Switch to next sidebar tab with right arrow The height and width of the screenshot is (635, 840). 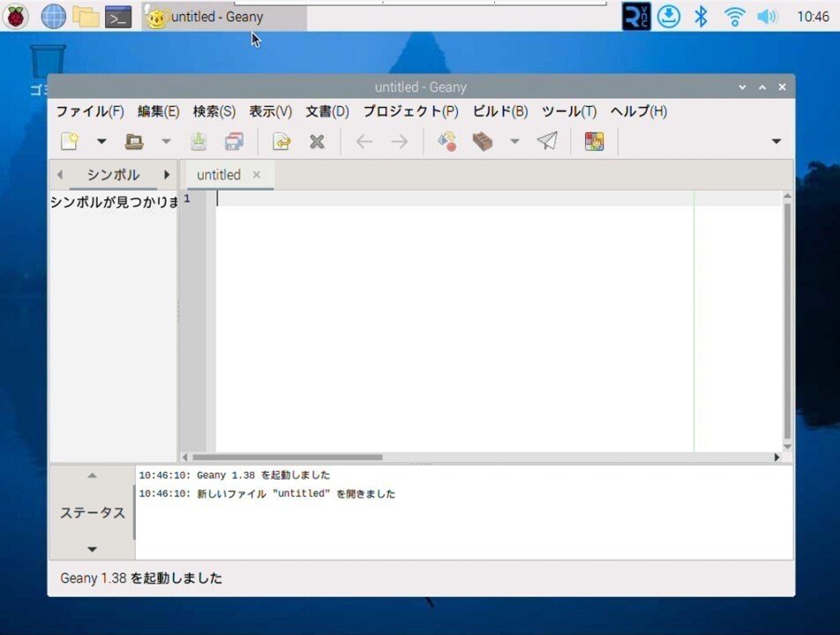point(167,175)
